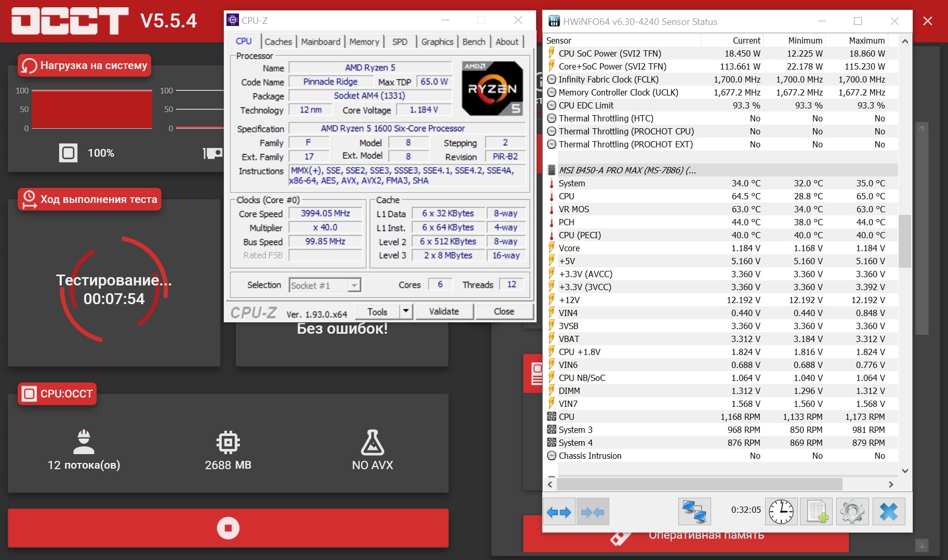Click the Current column header in HWiNFO
Viewport: 948px width, 560px height.
coord(732,40)
